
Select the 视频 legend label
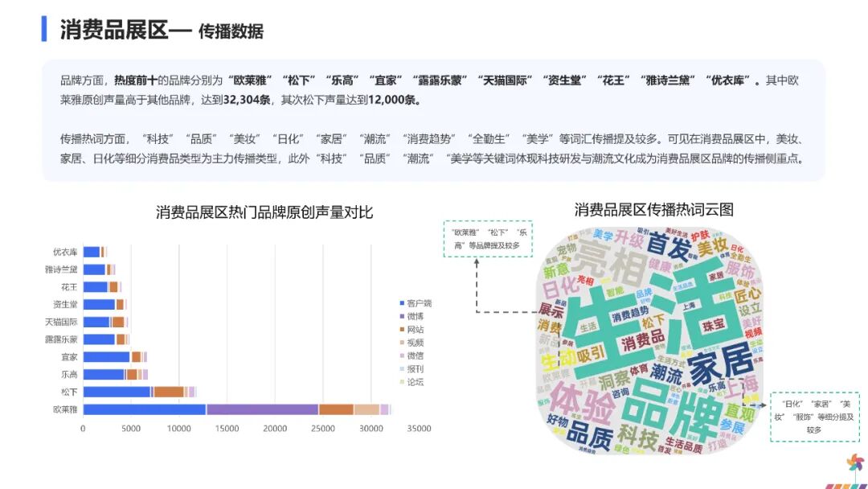[x=416, y=343]
